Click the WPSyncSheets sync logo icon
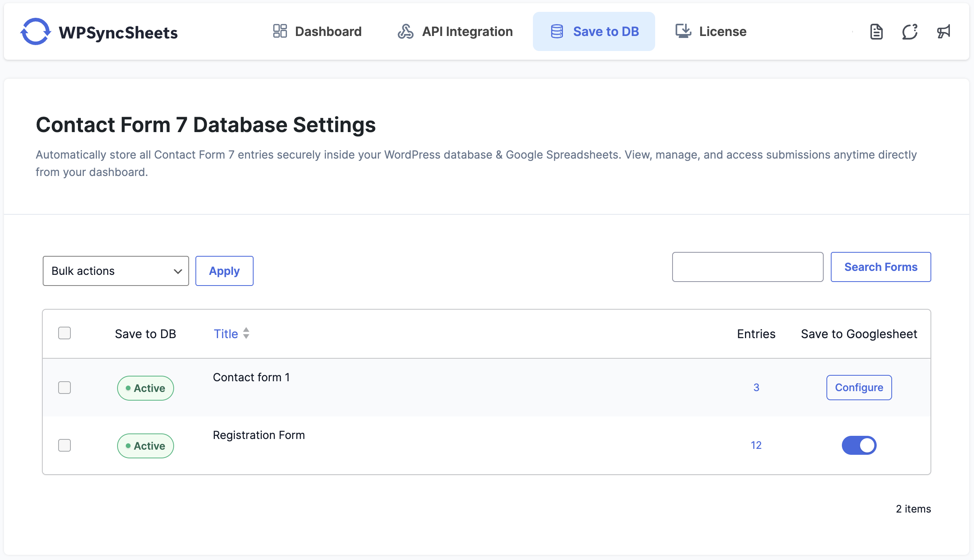The image size is (974, 560). pos(36,32)
